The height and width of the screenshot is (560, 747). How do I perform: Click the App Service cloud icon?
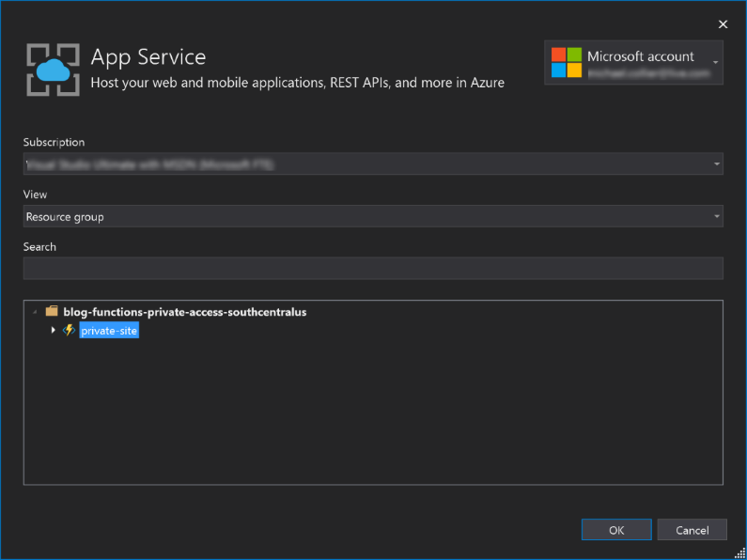[x=53, y=70]
